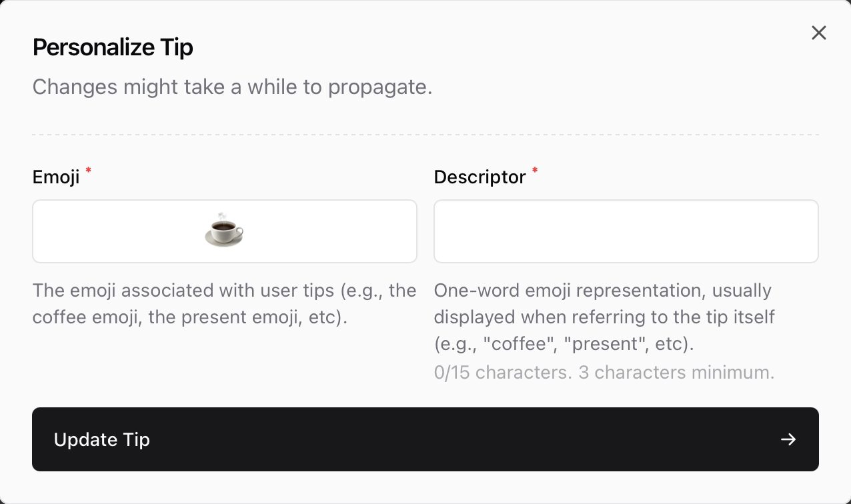Click the coffee emoji in the Emoji field

[224, 230]
